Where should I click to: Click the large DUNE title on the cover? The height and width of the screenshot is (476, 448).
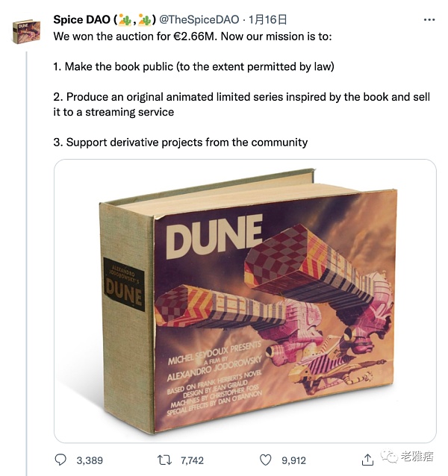[214, 236]
